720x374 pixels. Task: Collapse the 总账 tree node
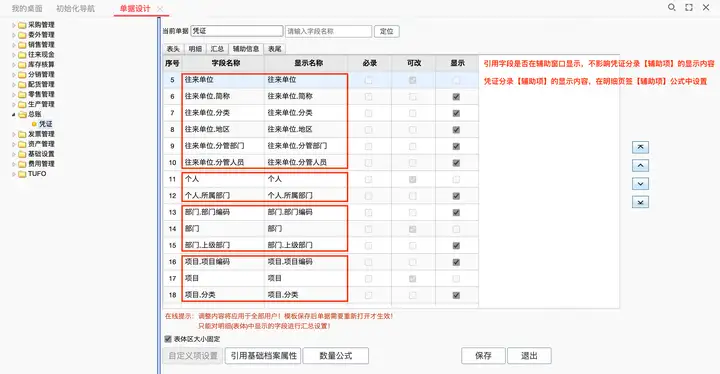tap(13, 114)
